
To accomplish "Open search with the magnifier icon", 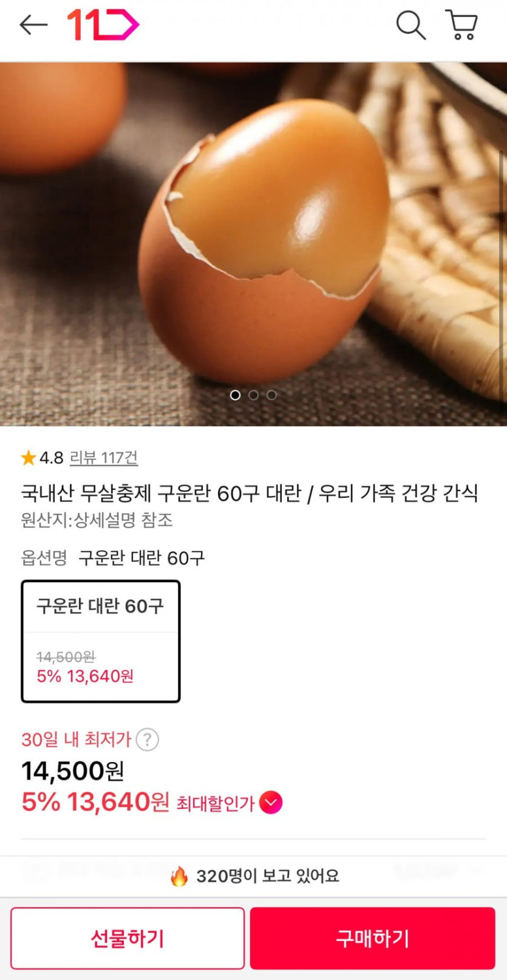I will tap(410, 26).
